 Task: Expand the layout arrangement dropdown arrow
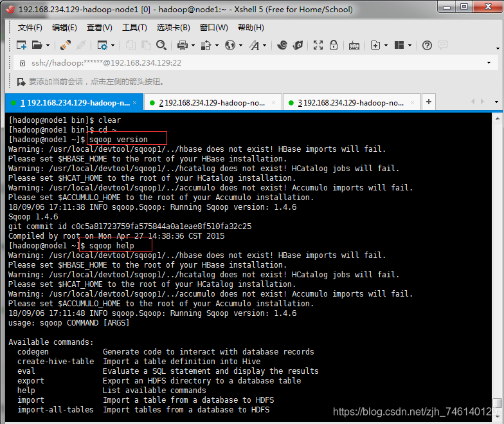(x=410, y=45)
